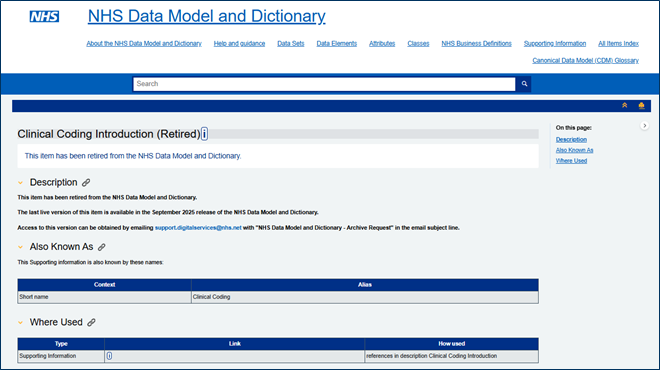Jump to Also Known As in On this page
Screen dimensions: 660x370
[x=574, y=150]
